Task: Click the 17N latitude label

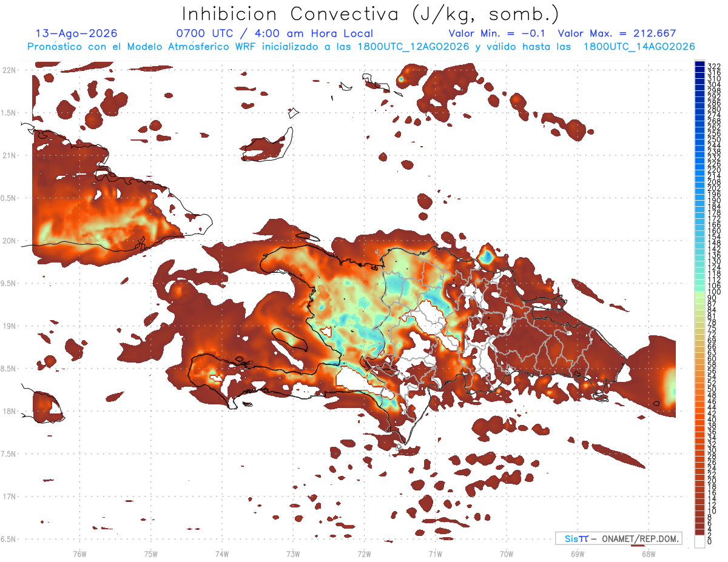Action: tap(9, 497)
